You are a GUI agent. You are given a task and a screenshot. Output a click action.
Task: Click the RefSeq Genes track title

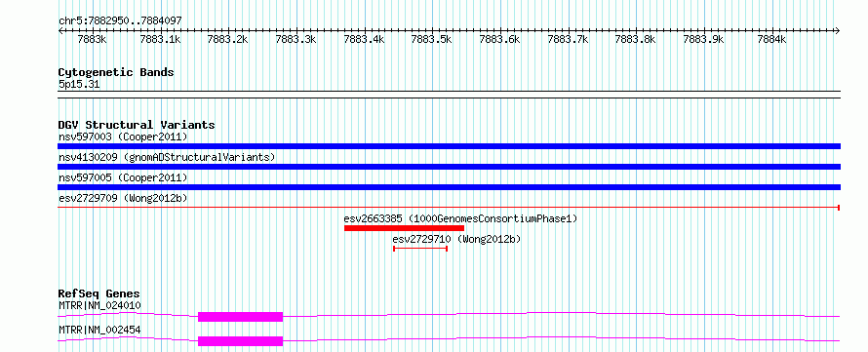point(99,293)
